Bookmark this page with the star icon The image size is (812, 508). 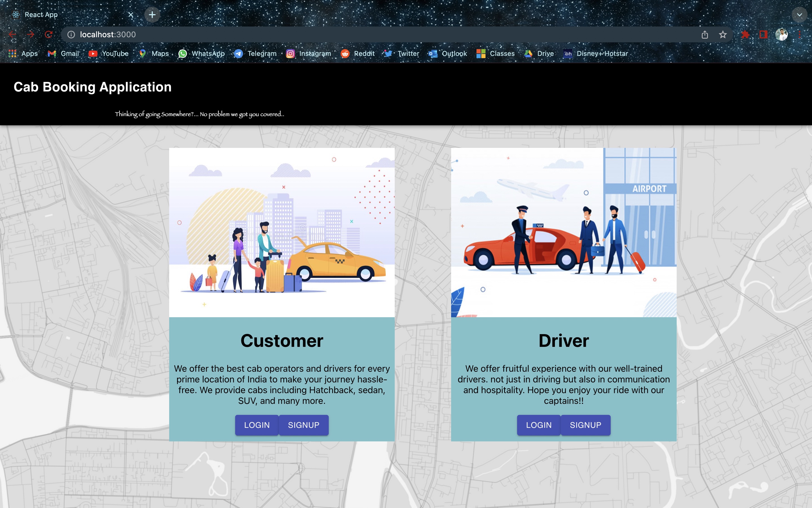(723, 35)
